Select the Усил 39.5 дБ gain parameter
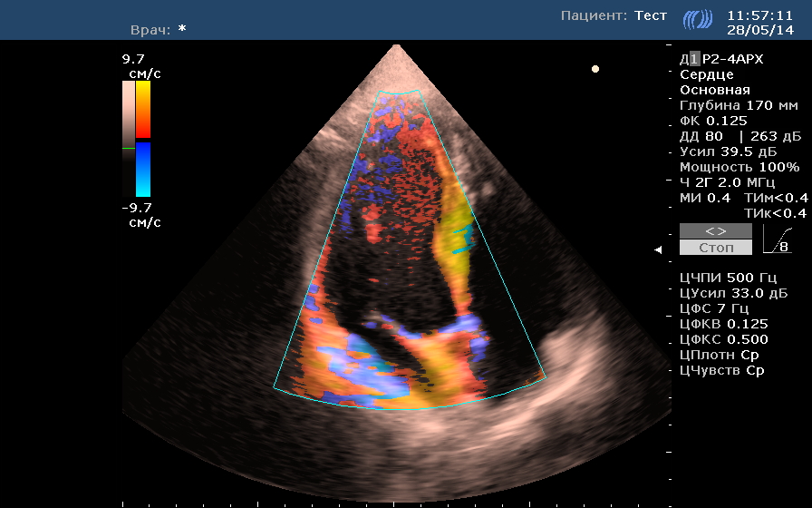The height and width of the screenshot is (508, 812). (728, 151)
